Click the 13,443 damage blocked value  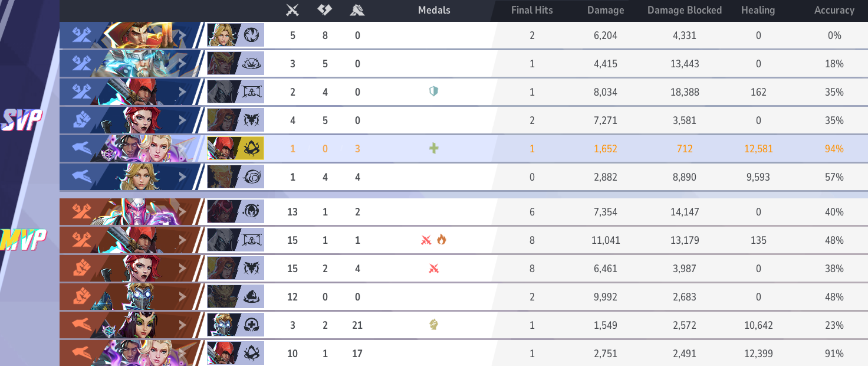(684, 64)
